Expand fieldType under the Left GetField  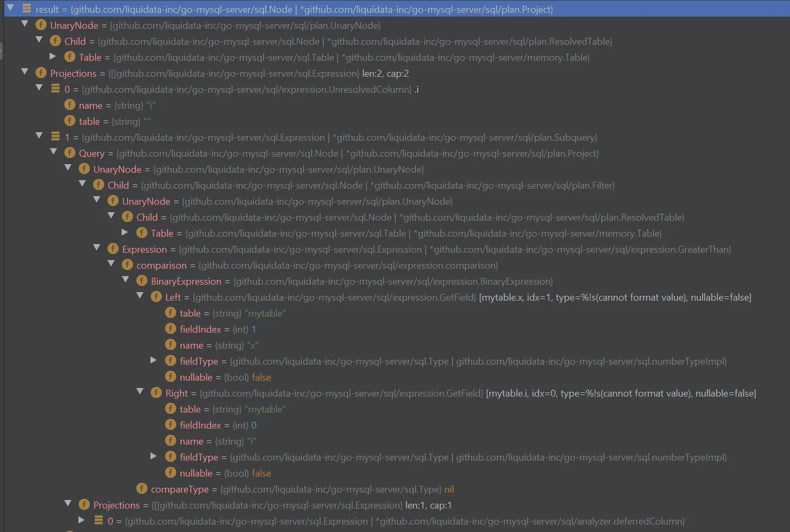coord(154,360)
